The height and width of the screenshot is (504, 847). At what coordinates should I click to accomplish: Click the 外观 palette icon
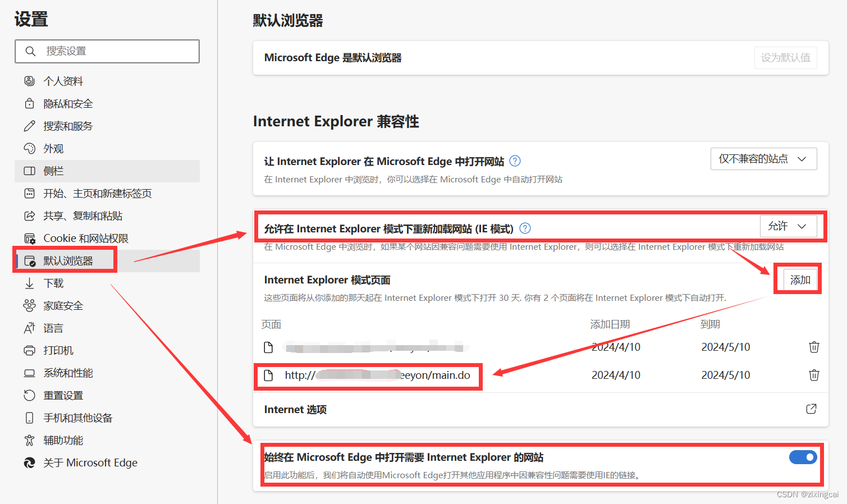click(29, 148)
